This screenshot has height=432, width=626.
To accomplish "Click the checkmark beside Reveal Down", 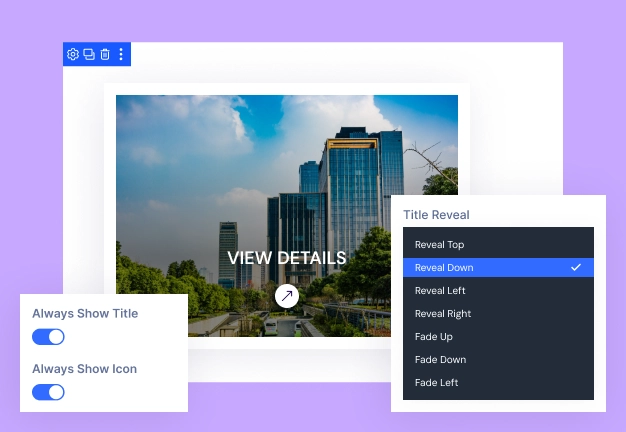I will tap(576, 268).
